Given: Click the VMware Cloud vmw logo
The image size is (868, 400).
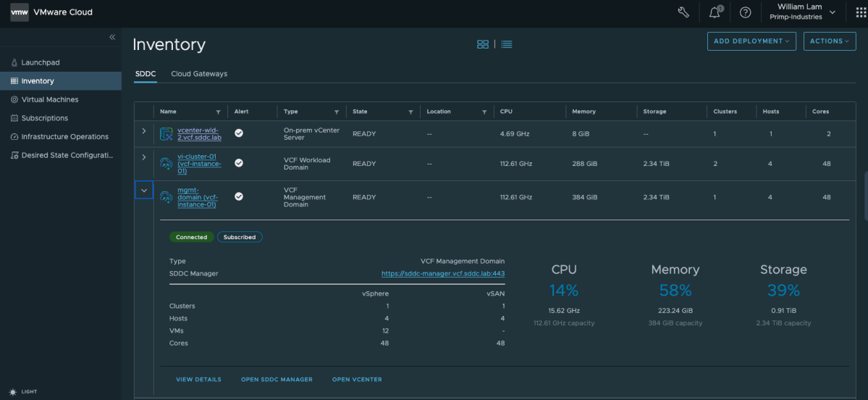Looking at the screenshot, I should point(20,12).
